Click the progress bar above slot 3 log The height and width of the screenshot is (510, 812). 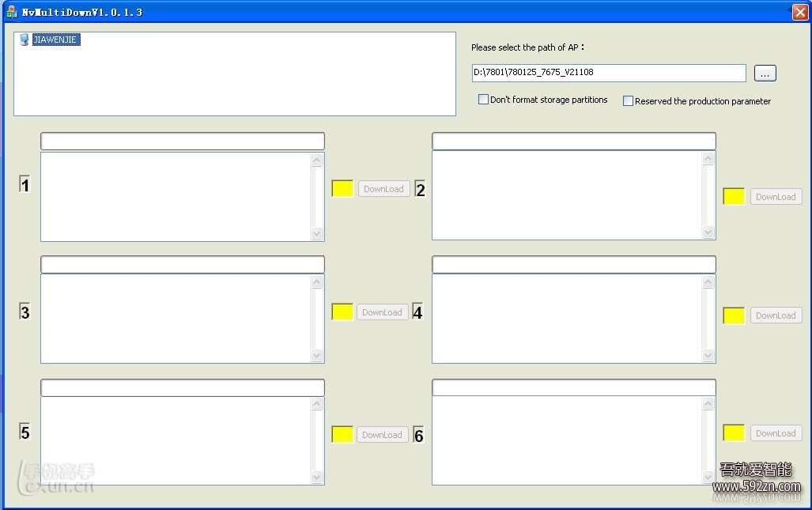tap(182, 264)
